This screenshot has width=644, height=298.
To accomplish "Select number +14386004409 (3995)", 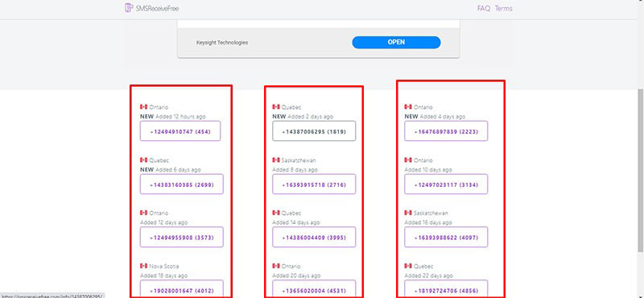I will tap(314, 237).
